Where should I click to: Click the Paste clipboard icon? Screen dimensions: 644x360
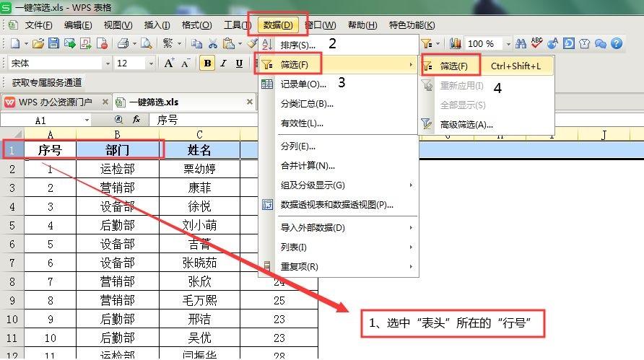point(228,43)
